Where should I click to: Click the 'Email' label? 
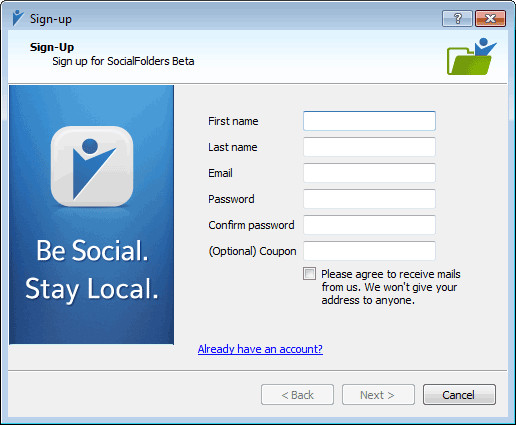coord(220,173)
